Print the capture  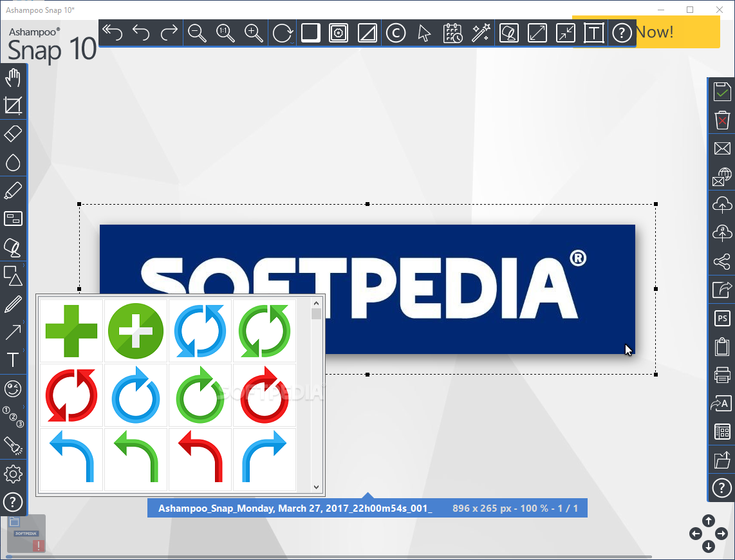click(x=722, y=375)
